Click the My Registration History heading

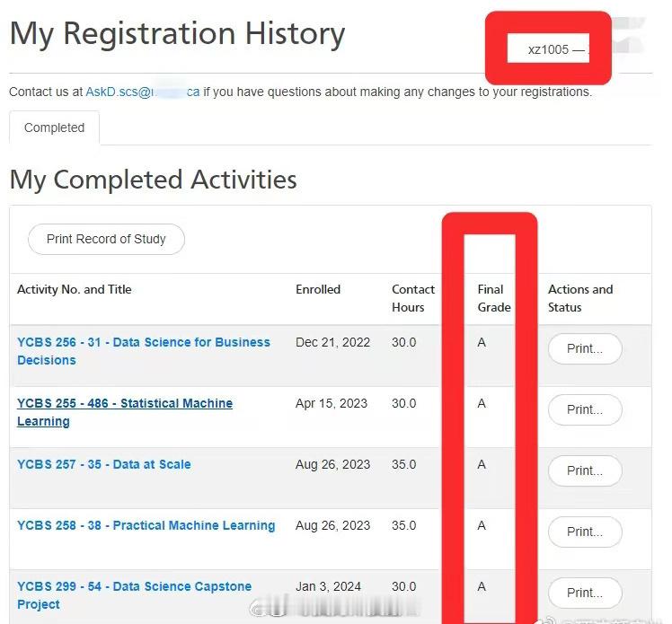pos(177,34)
